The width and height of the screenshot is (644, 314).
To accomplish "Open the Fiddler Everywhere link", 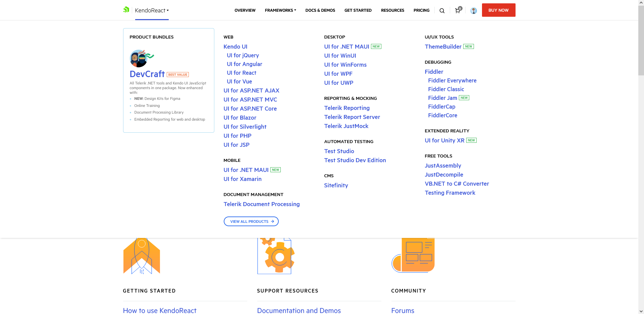I will (x=452, y=80).
